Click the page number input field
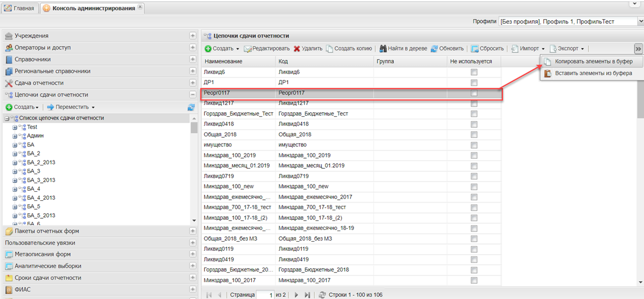Image resolution: width=644 pixels, height=299 pixels. click(x=265, y=295)
